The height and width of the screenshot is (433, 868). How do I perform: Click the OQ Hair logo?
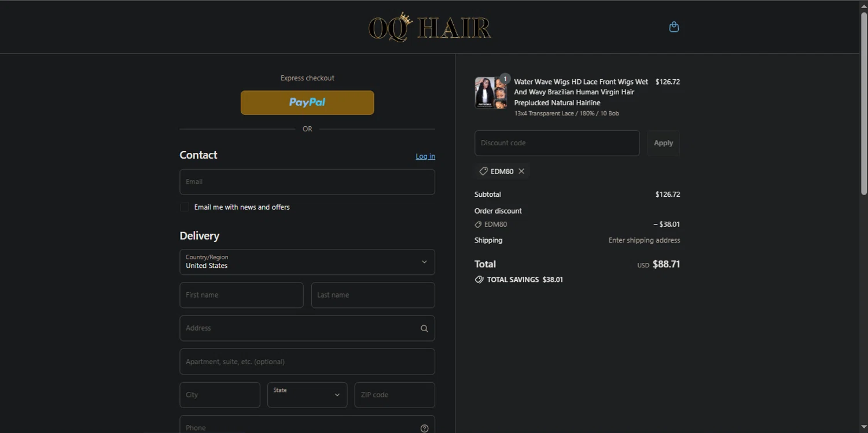click(430, 27)
